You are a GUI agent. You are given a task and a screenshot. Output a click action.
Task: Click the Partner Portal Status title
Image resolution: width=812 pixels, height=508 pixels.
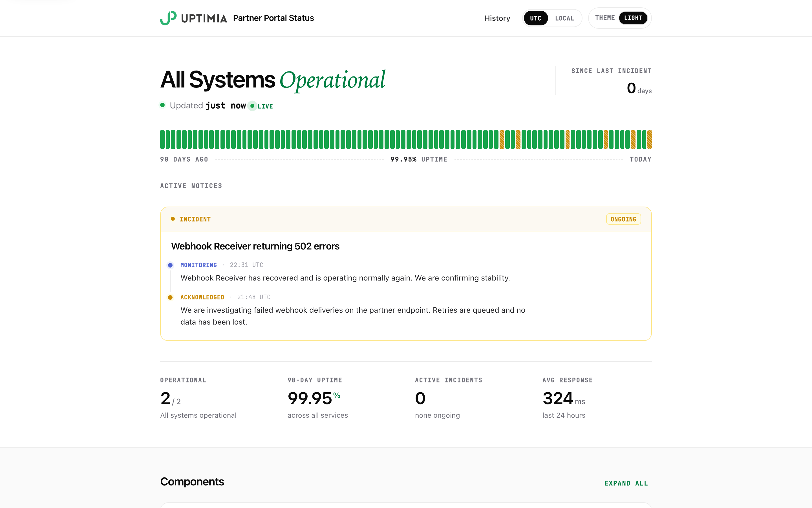pyautogui.click(x=273, y=18)
